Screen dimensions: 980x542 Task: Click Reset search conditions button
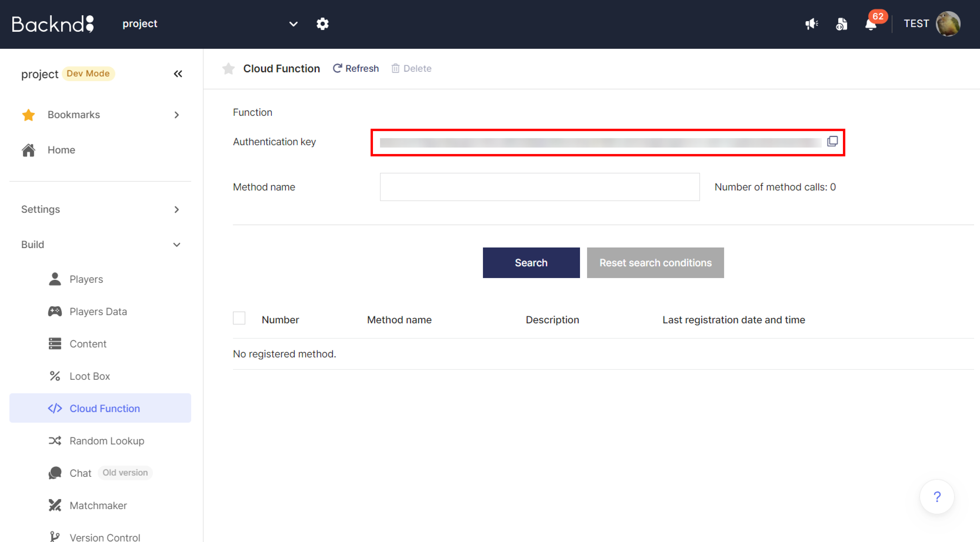[655, 263]
